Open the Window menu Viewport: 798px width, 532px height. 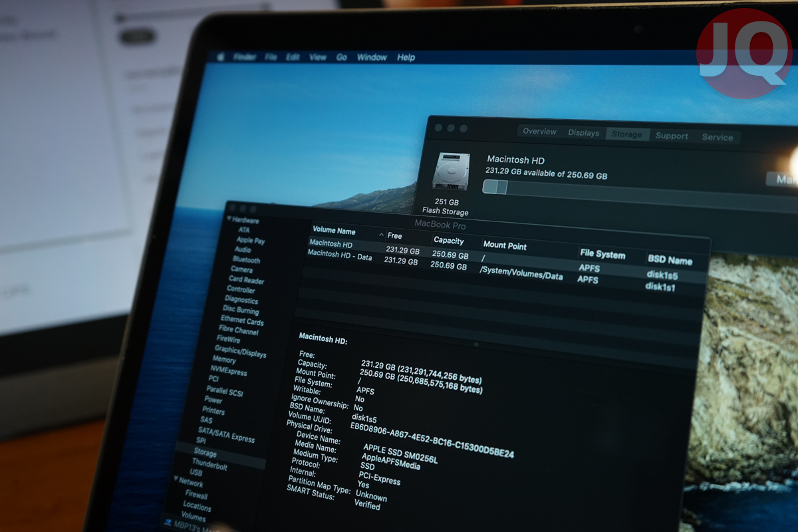[372, 57]
